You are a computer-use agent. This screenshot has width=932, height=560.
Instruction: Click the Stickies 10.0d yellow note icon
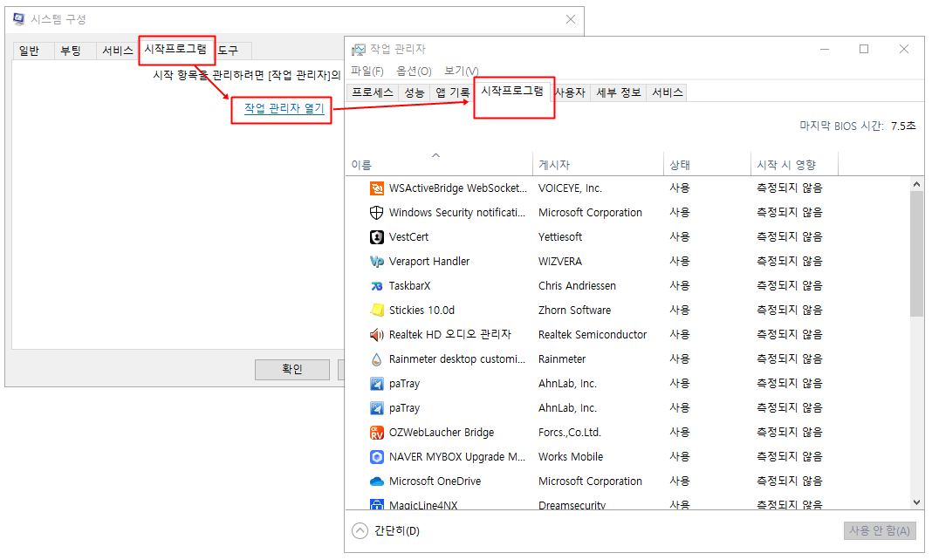(x=377, y=310)
